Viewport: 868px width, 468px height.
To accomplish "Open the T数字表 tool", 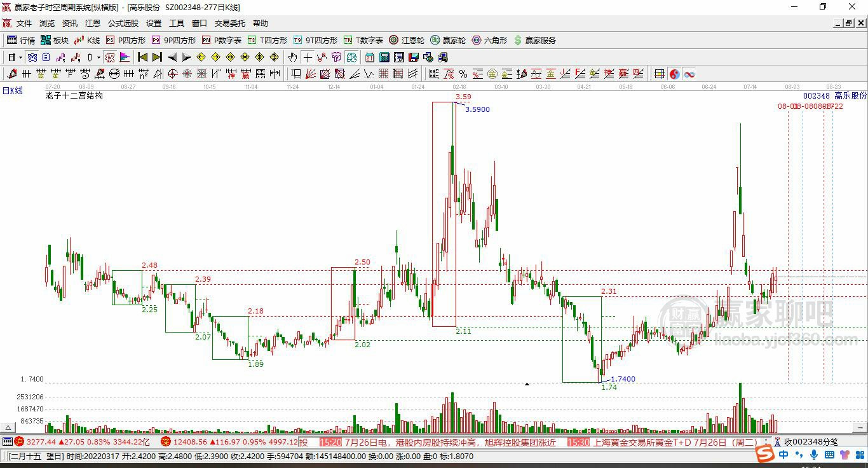I will [x=363, y=40].
